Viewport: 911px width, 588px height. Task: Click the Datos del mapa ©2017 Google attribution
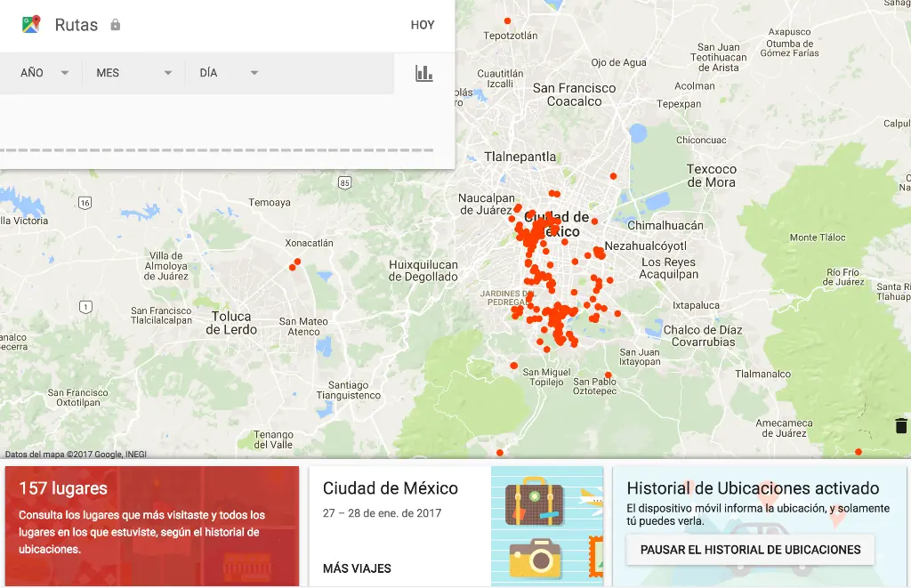(76, 454)
